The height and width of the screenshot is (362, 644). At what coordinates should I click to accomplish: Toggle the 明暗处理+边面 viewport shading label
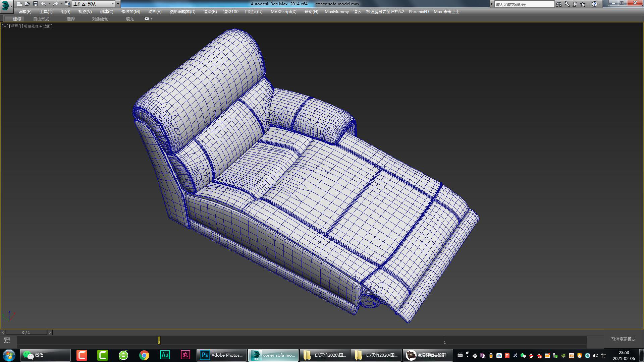[x=37, y=26]
